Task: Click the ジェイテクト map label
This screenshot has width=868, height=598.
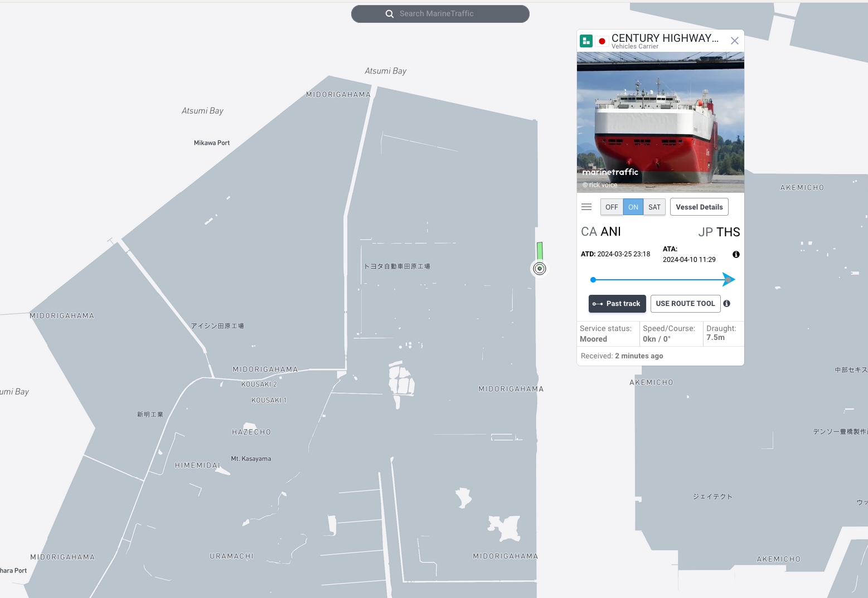Action: point(712,497)
